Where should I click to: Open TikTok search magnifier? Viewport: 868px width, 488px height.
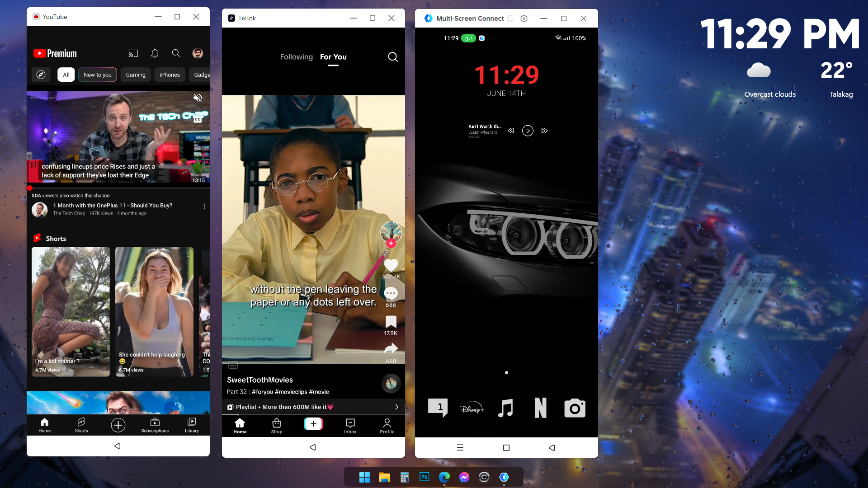(393, 57)
